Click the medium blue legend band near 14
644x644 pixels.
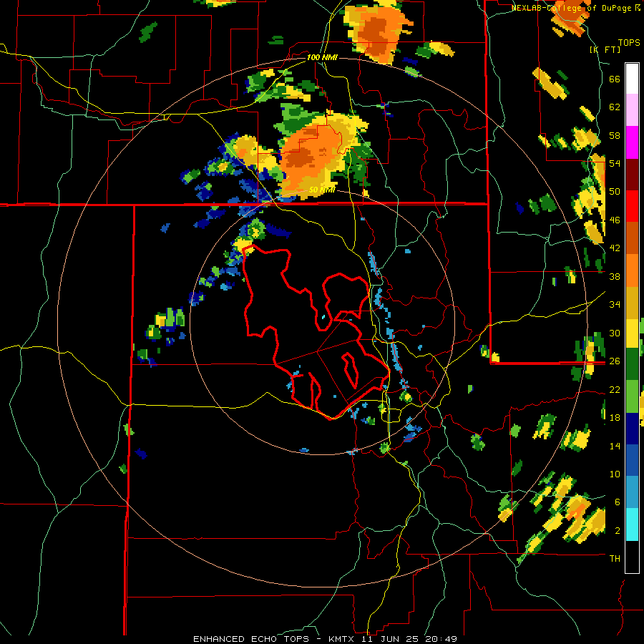click(x=632, y=460)
